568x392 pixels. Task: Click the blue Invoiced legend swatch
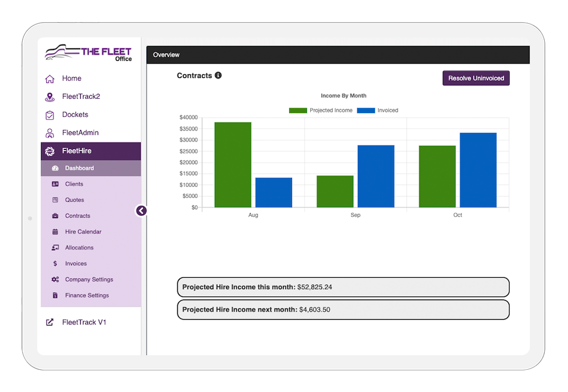(x=366, y=111)
